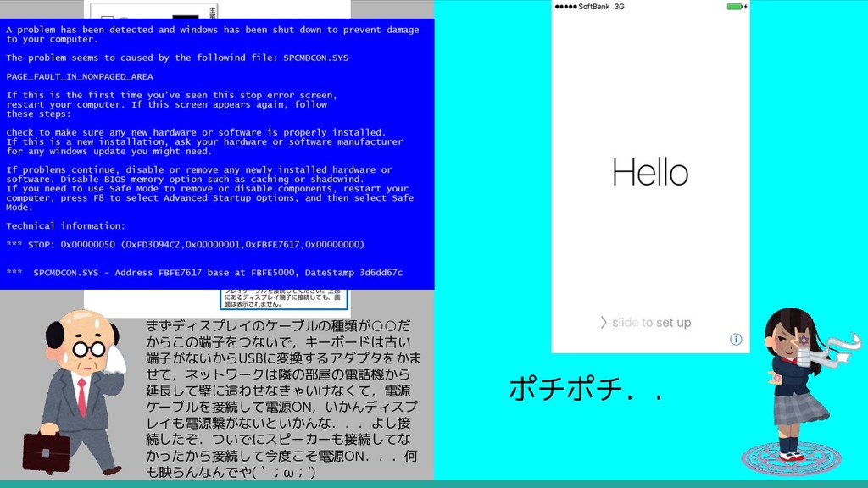The image size is (868, 488).
Task: Click the magic circle under the schoolgirl
Action: coord(792,458)
